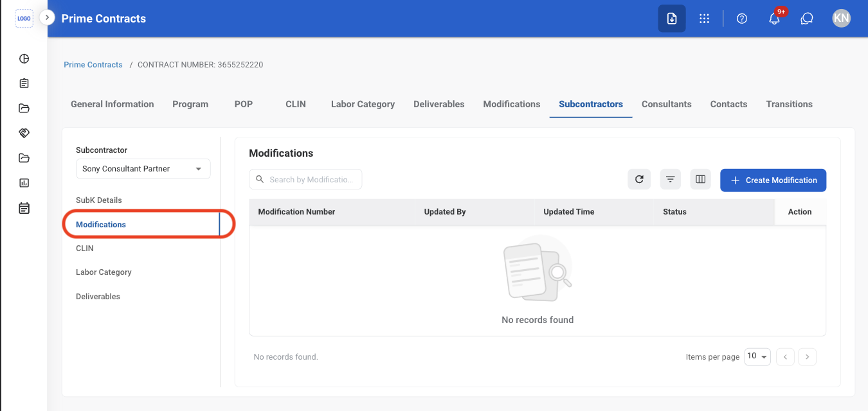Image resolution: width=868 pixels, height=411 pixels.
Task: Expand the sidebar with the arrow button
Action: (47, 17)
